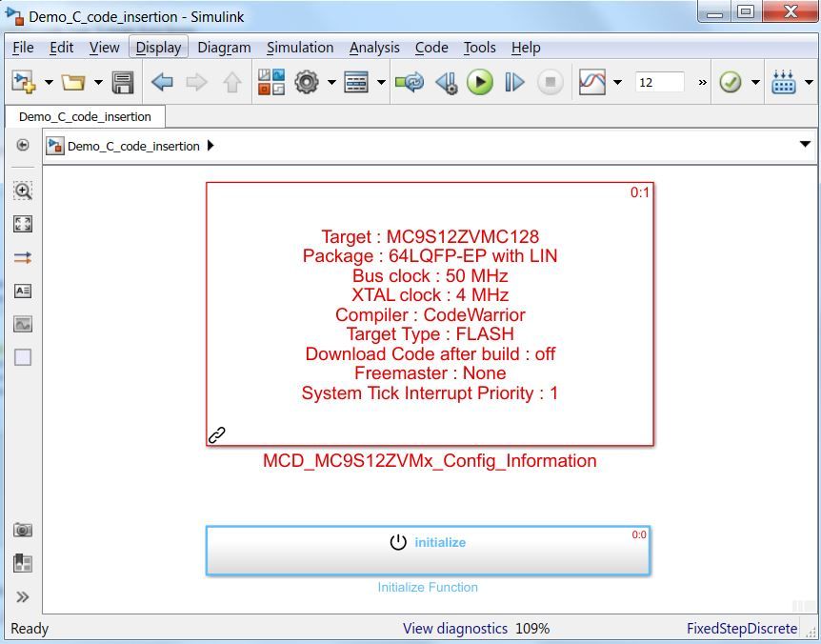Screen dimensions: 821x644
Task: Click the Build Model icon
Action: pyautogui.click(x=783, y=82)
